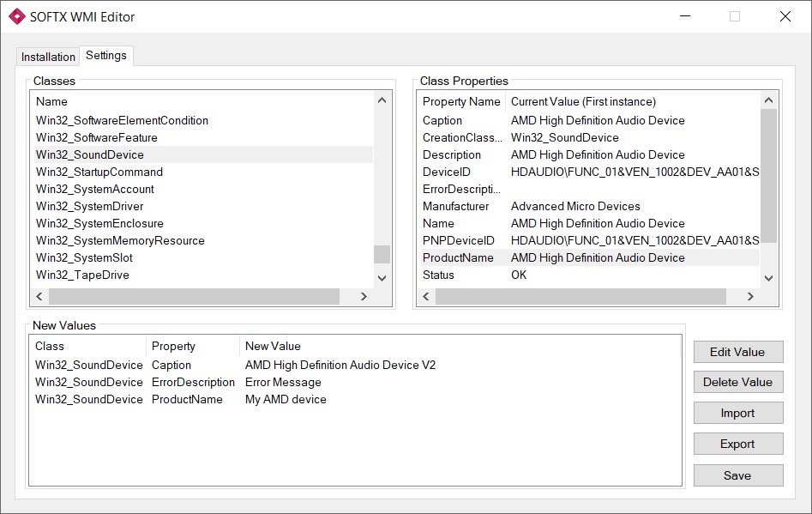This screenshot has width=812, height=514.
Task: Save the new WMI values
Action: [737, 475]
